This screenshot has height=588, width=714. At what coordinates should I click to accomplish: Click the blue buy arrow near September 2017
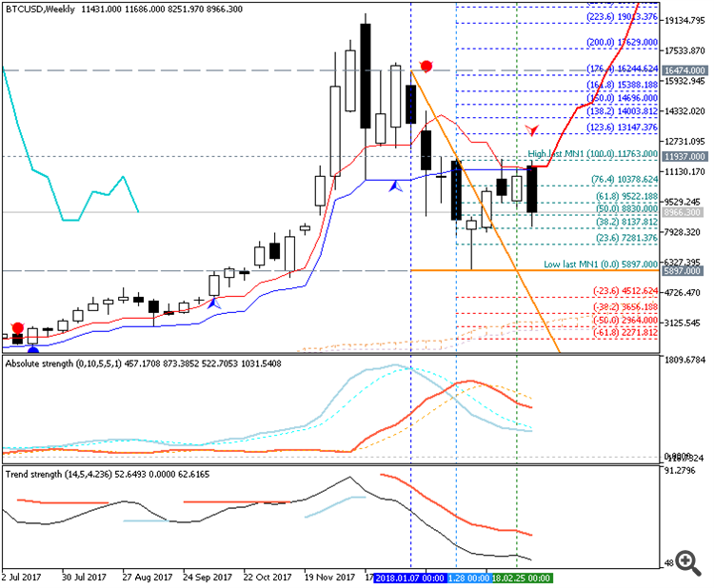(214, 304)
